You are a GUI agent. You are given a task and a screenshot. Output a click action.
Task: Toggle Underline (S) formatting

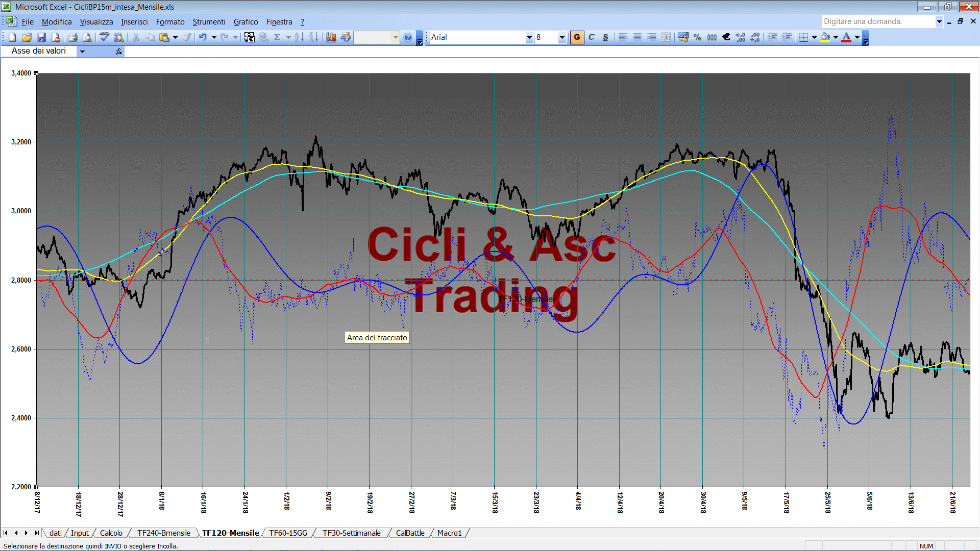pyautogui.click(x=605, y=37)
